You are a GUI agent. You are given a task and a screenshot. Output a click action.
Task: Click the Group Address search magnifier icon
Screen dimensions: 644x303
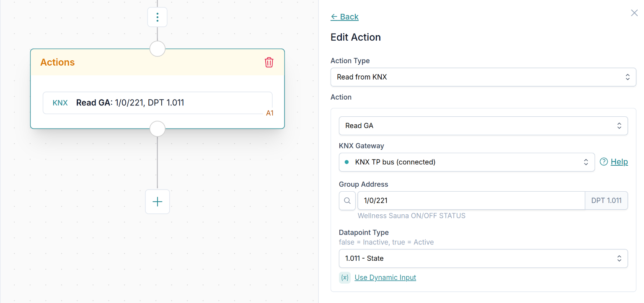347,200
